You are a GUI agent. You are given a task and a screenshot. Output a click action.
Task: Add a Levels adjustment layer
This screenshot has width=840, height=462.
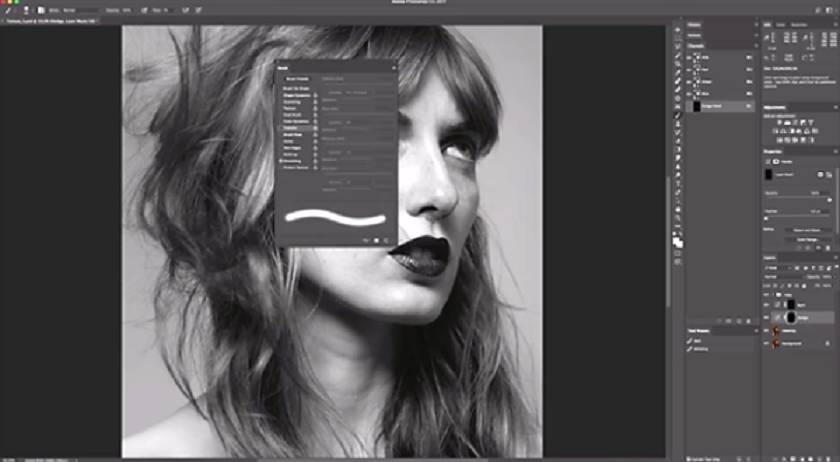[x=788, y=123]
